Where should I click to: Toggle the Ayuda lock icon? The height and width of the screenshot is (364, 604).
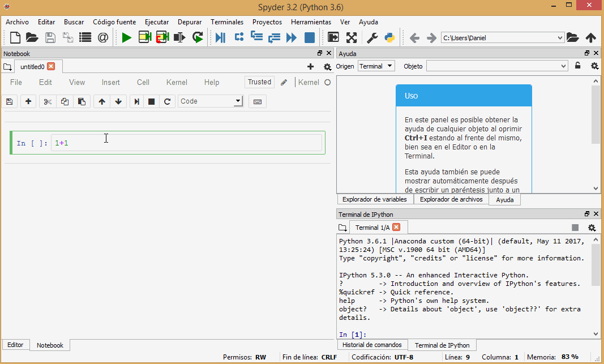[x=577, y=66]
